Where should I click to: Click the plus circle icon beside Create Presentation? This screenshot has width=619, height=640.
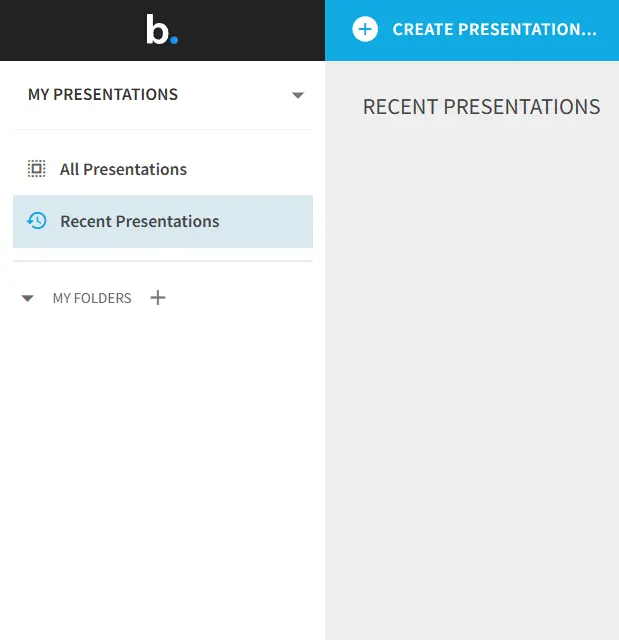coord(365,29)
